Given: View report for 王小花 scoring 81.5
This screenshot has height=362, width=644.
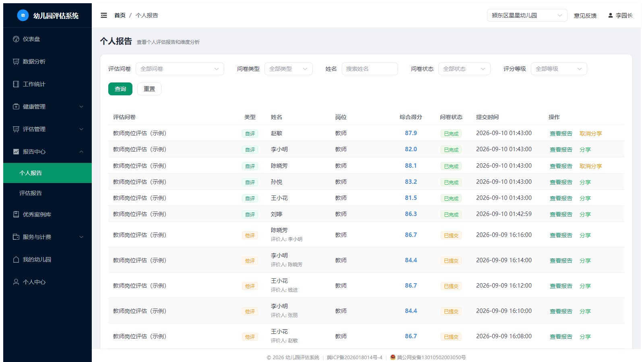Looking at the screenshot, I should pos(561,198).
